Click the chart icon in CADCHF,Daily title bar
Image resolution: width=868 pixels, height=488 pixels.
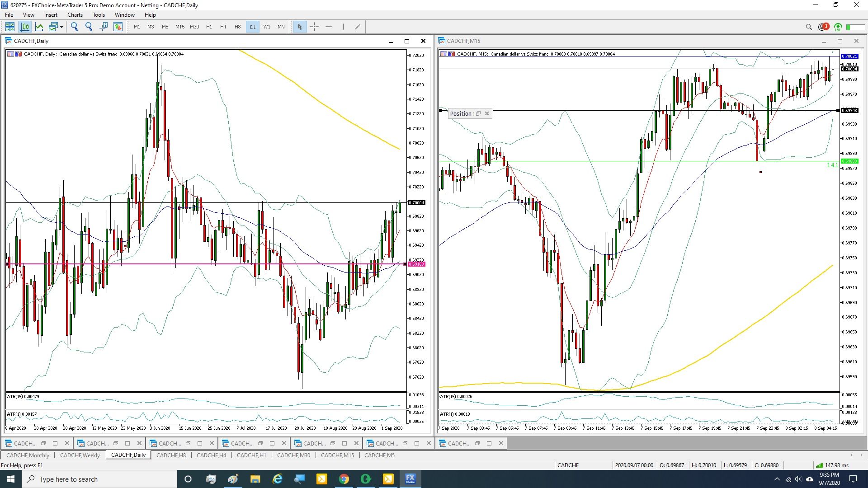9,41
